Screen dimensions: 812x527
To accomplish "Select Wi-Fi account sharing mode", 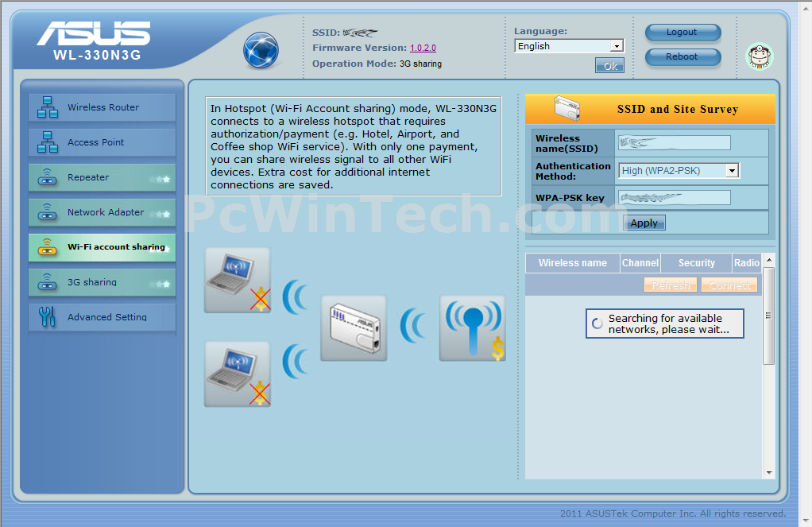I will [x=102, y=247].
